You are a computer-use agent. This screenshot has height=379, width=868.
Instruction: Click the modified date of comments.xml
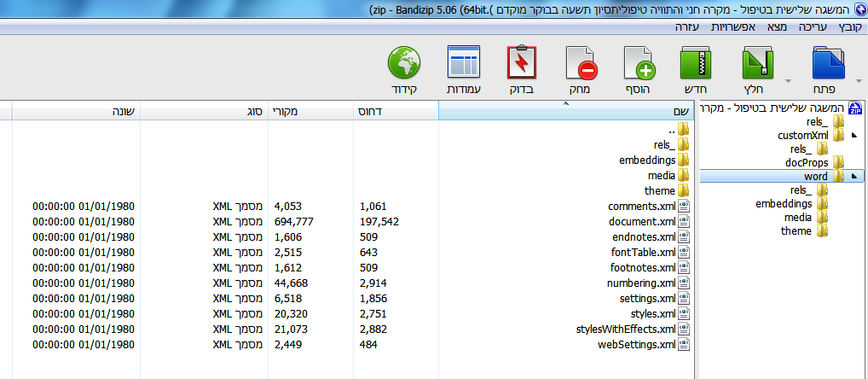[84, 207]
